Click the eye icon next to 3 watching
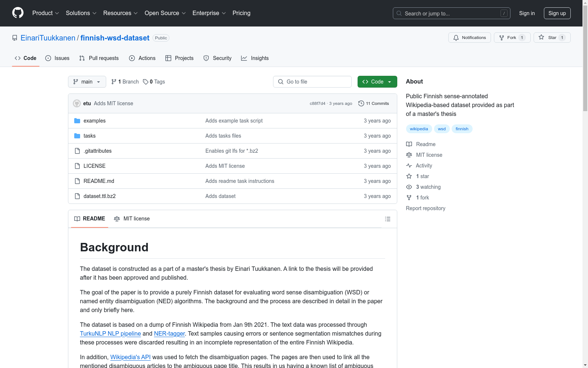This screenshot has width=588, height=368. point(409,187)
